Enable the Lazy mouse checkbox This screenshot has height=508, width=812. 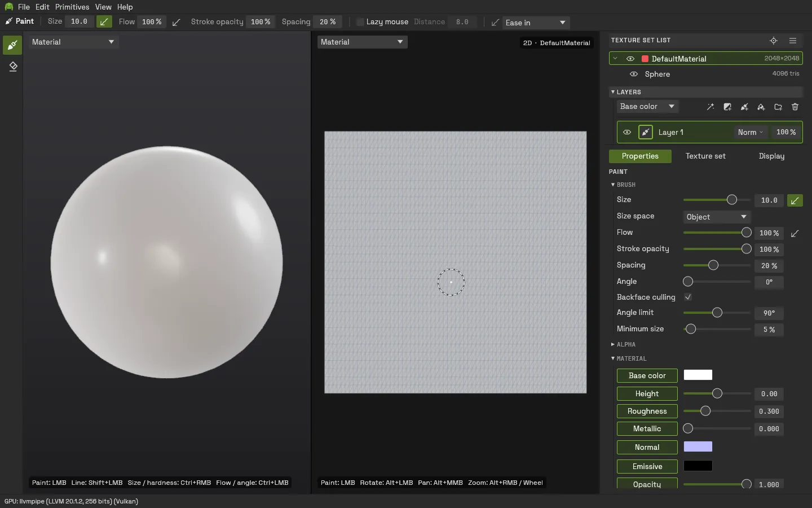(360, 22)
